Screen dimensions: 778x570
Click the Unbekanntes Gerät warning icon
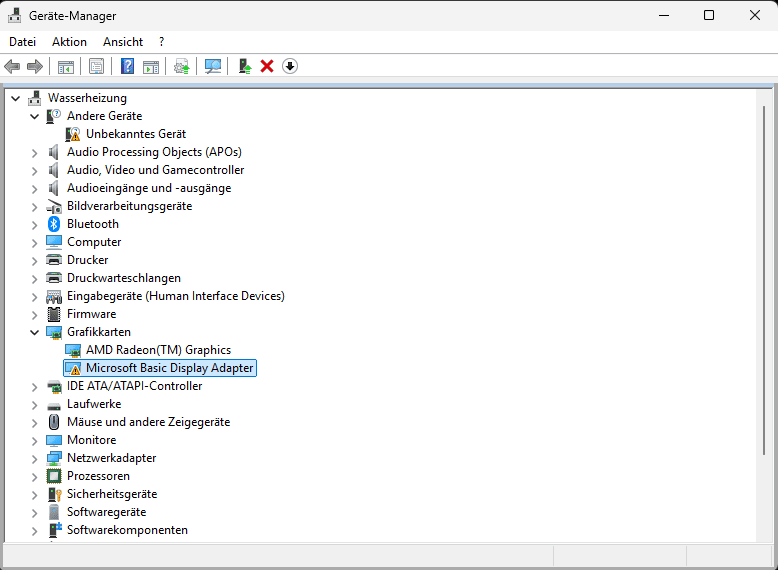(73, 134)
